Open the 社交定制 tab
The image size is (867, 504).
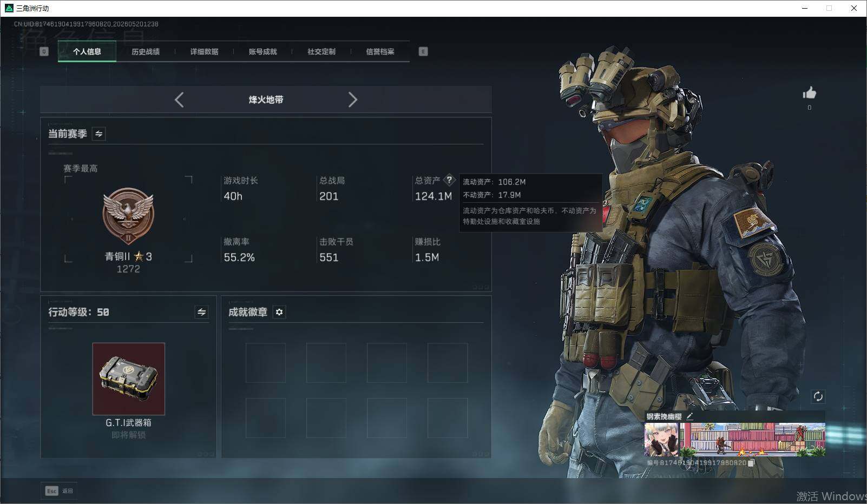point(321,51)
